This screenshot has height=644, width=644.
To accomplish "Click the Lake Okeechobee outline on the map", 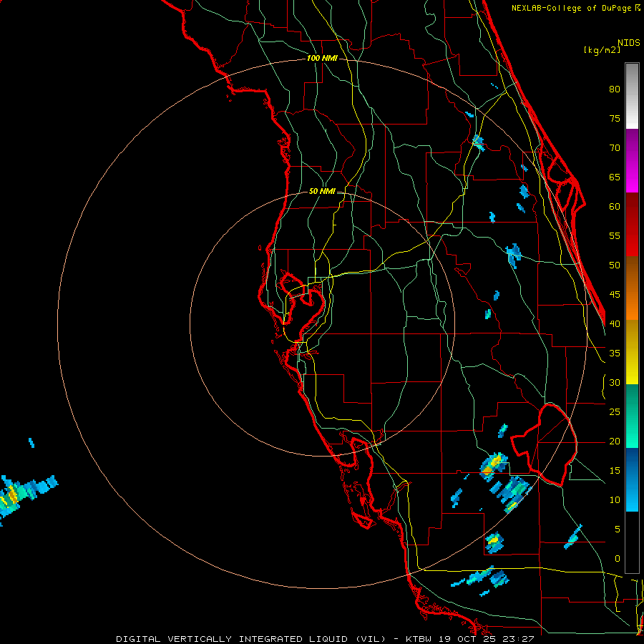I will pos(545,444).
